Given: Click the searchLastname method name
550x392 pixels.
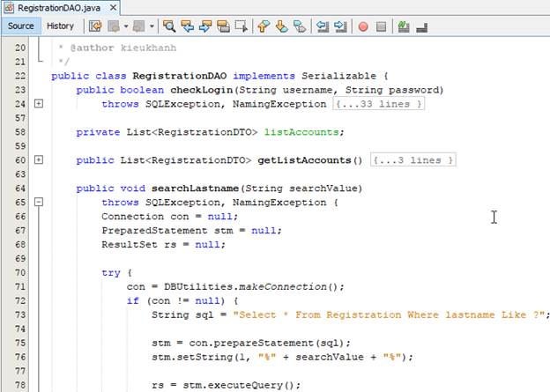Looking at the screenshot, I should click(x=196, y=189).
